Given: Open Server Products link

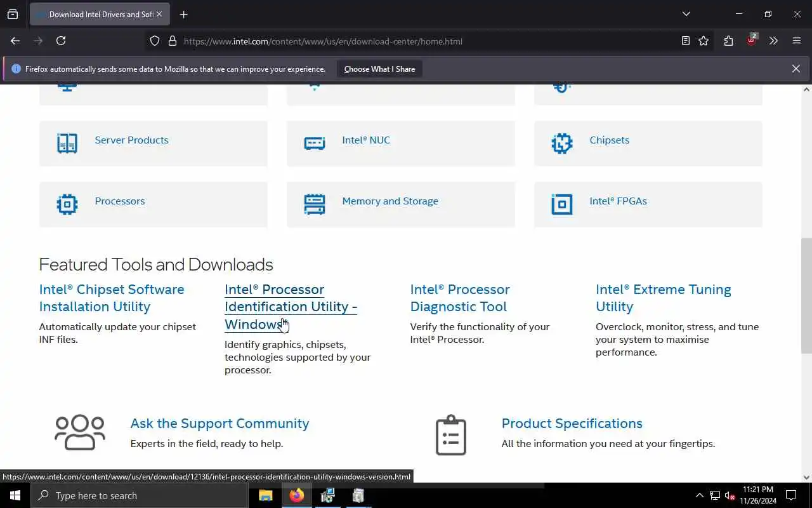Looking at the screenshot, I should coord(131,140).
